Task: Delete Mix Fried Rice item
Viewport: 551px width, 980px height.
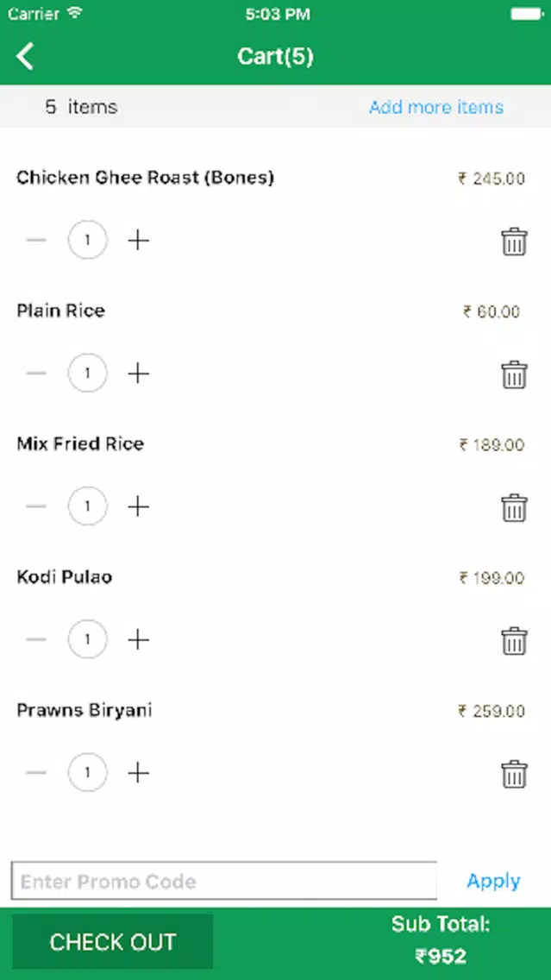Action: [514, 508]
